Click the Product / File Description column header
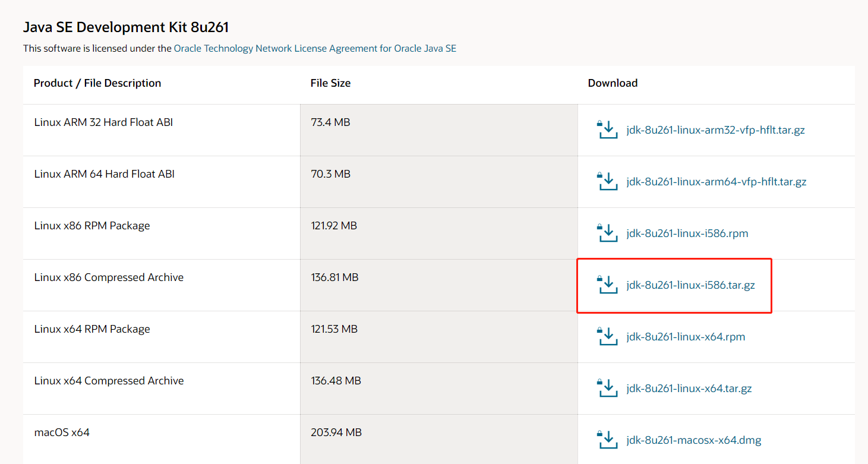Screen dimensions: 868x464 click(97, 83)
